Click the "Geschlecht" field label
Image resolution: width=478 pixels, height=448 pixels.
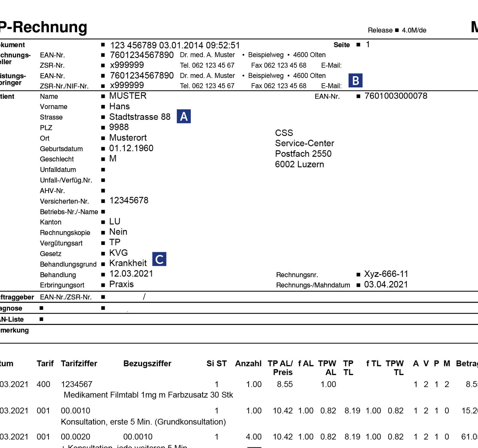[57, 159]
